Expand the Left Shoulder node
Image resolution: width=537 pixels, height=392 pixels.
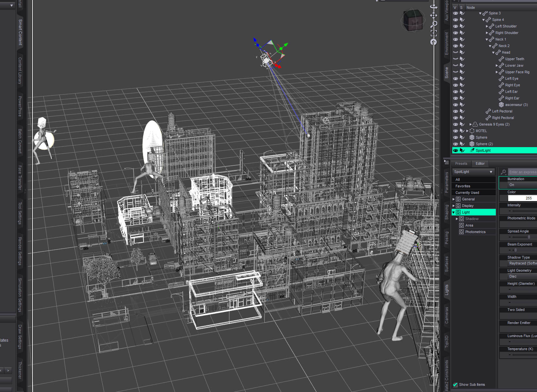tap(487, 26)
